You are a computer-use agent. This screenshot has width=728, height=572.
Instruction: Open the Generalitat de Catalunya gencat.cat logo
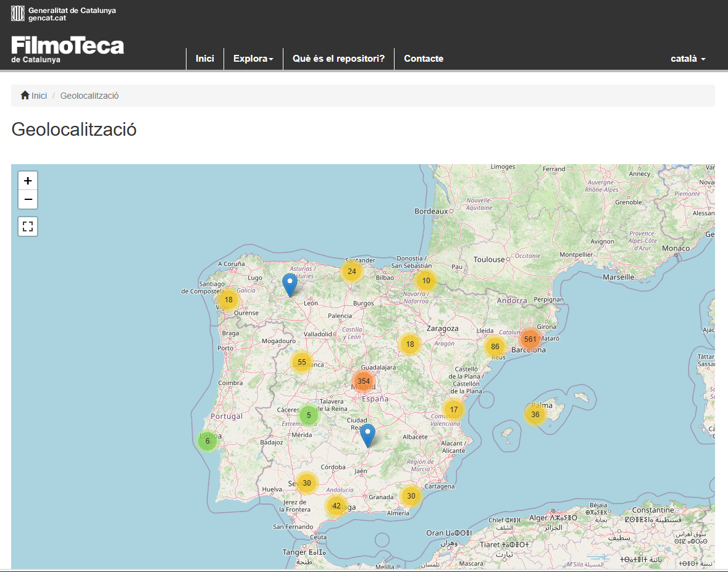(64, 14)
